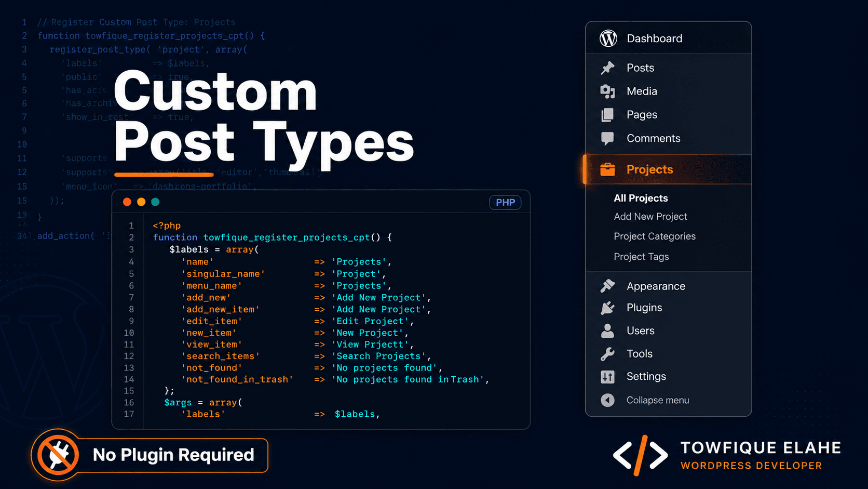Screen dimensions: 868x489
Task: Open Project Categories submenu link
Action: 655,236
